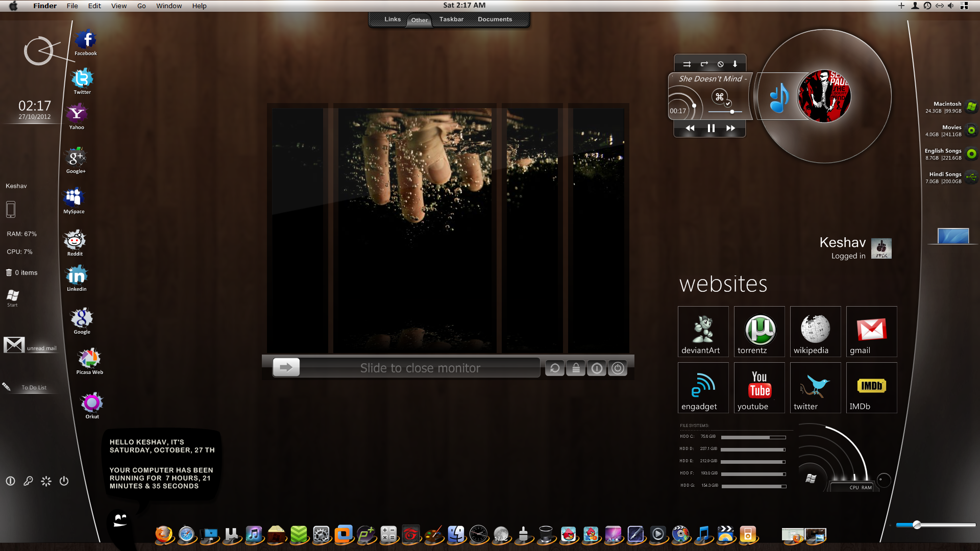Switch to the Taskbar tab
Image resolution: width=980 pixels, height=551 pixels.
click(x=451, y=19)
